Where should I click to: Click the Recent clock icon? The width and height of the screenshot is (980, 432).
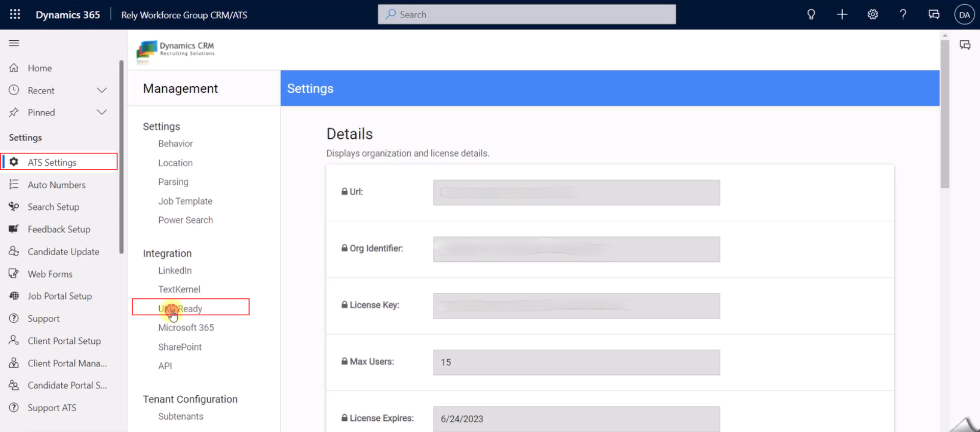[14, 90]
